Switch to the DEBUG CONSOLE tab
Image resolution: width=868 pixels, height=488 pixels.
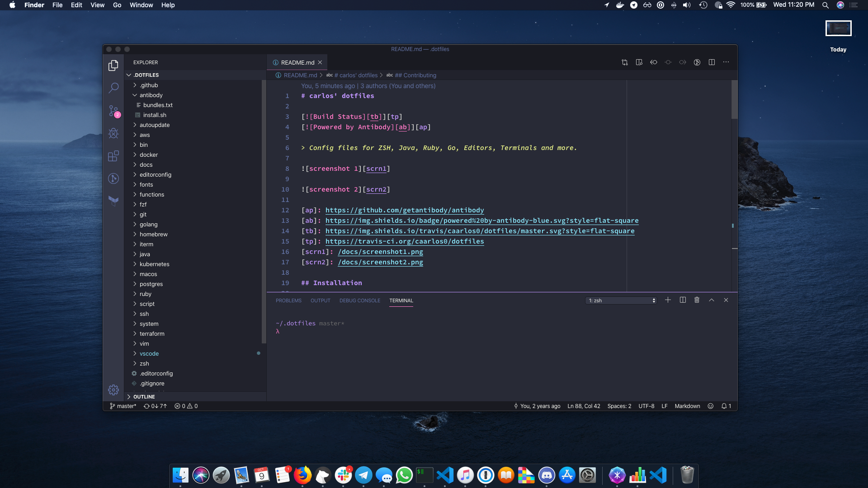point(360,300)
